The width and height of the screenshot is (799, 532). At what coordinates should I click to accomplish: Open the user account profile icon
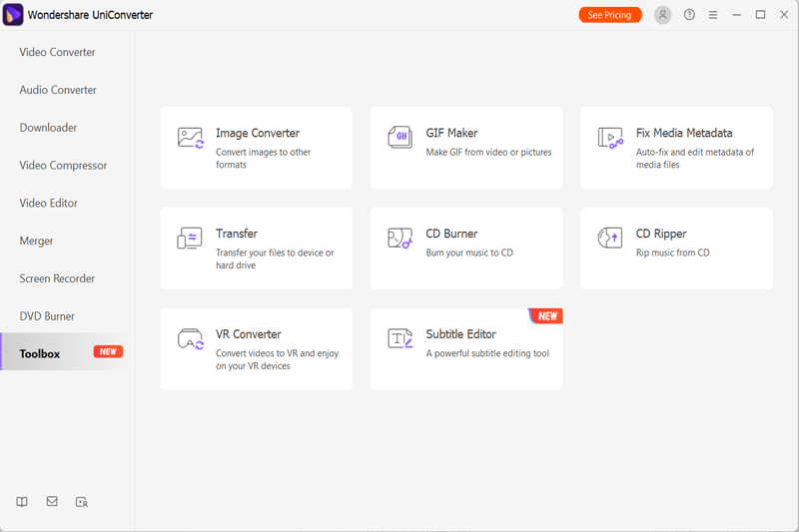[662, 15]
